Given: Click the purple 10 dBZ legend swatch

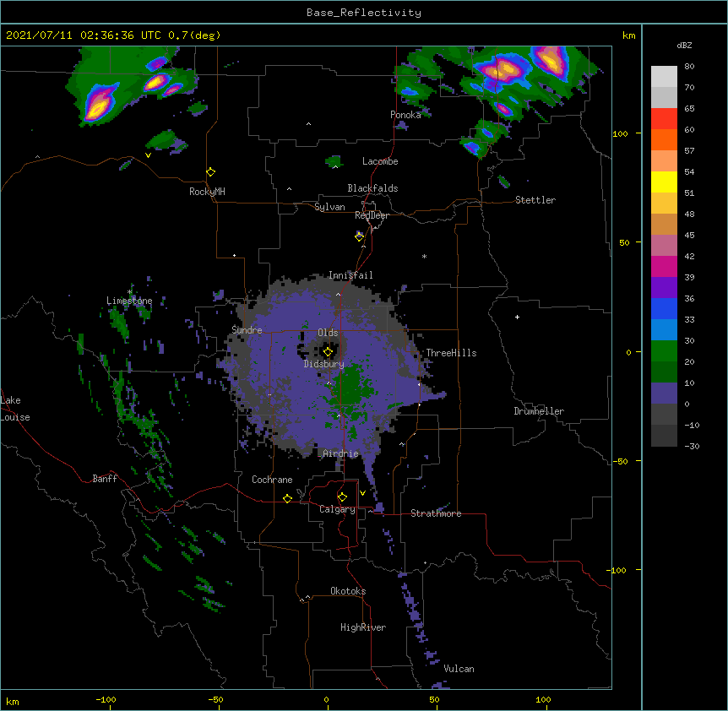Looking at the screenshot, I should (664, 393).
